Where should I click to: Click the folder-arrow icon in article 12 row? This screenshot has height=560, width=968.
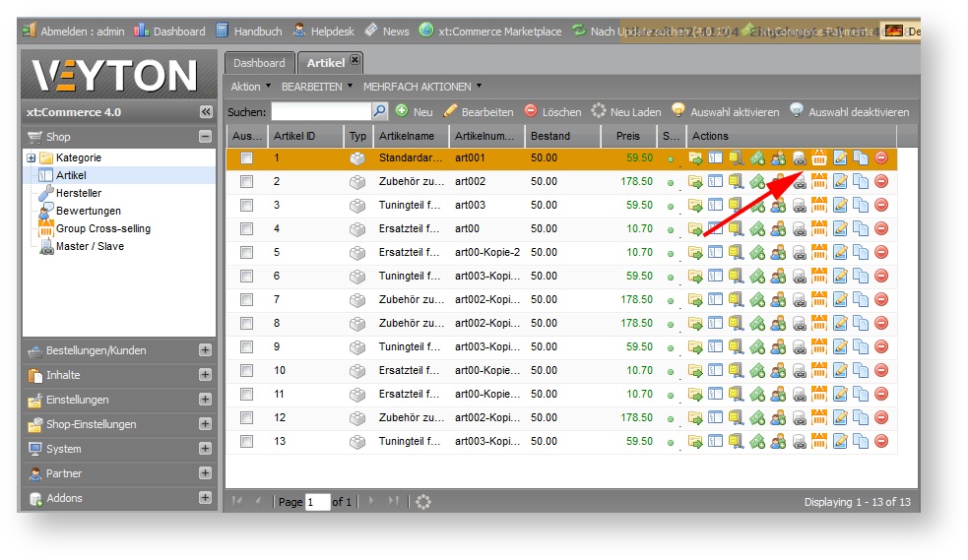(695, 417)
